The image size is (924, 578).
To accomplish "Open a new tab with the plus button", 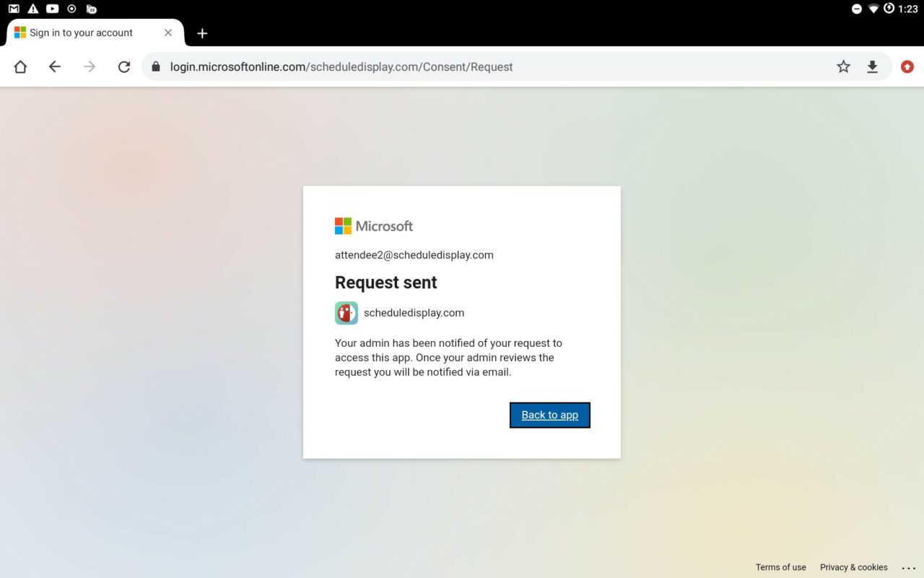I will click(x=202, y=33).
